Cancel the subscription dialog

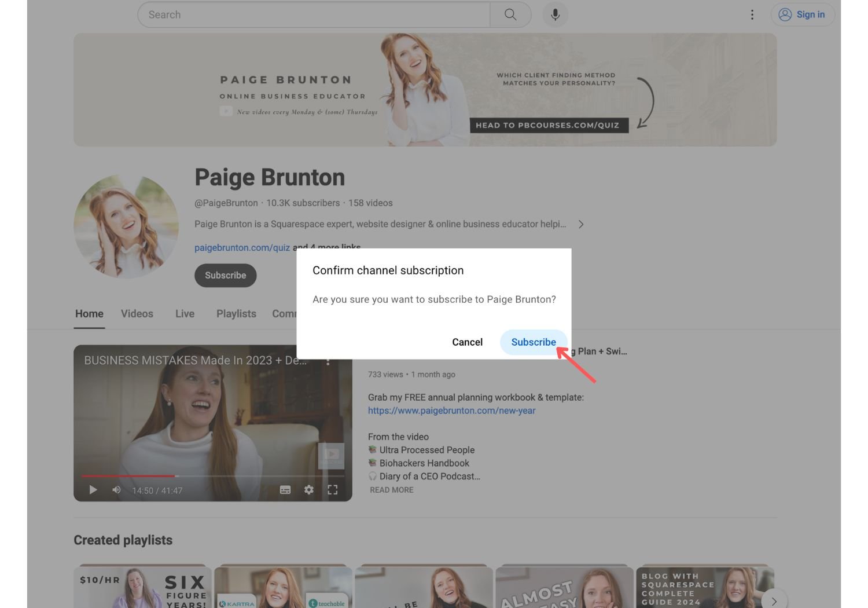(467, 342)
